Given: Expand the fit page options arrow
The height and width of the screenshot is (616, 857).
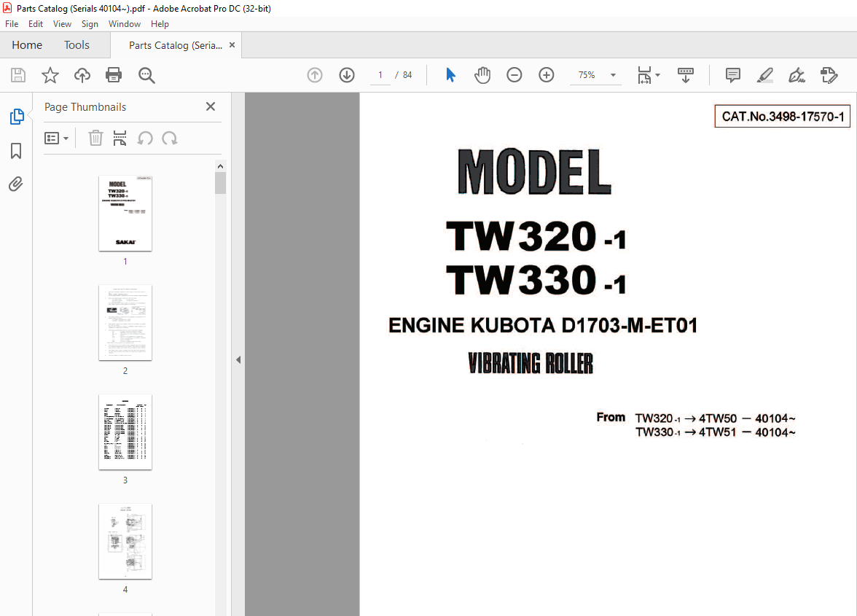Looking at the screenshot, I should tap(657, 75).
